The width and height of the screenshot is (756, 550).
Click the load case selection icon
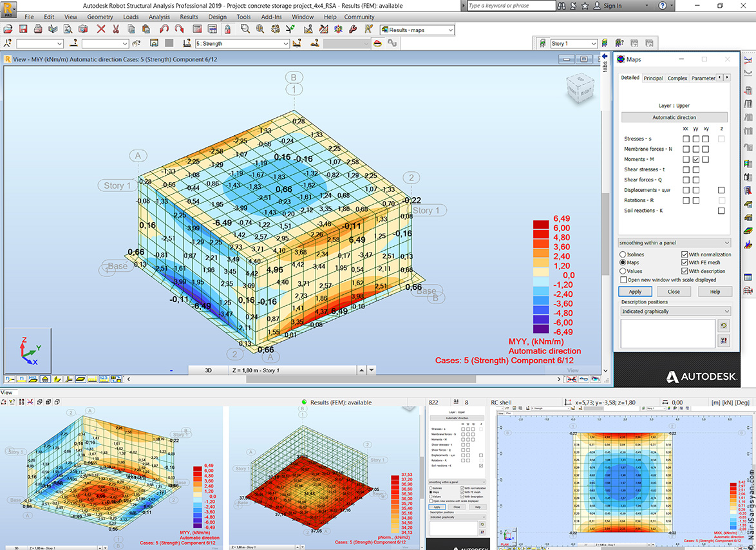187,43
